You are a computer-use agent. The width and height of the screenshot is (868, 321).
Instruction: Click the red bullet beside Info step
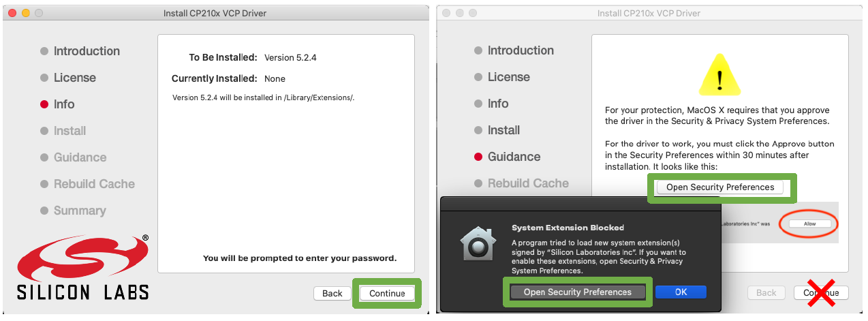click(x=44, y=104)
